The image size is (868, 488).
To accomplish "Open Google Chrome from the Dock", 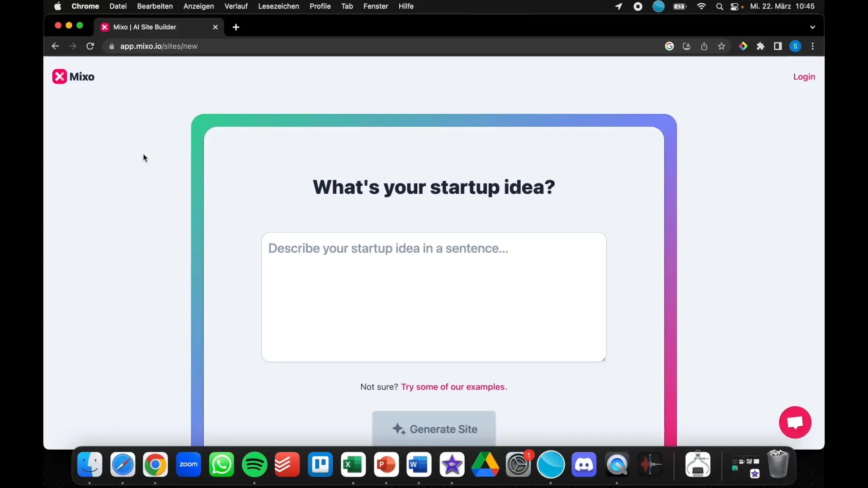I will tap(156, 465).
